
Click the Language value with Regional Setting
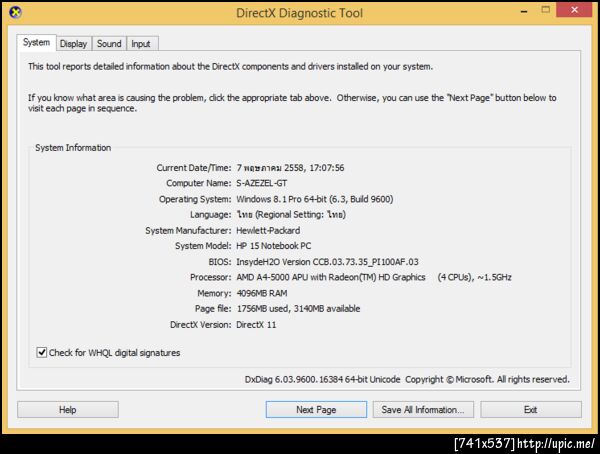pyautogui.click(x=291, y=215)
